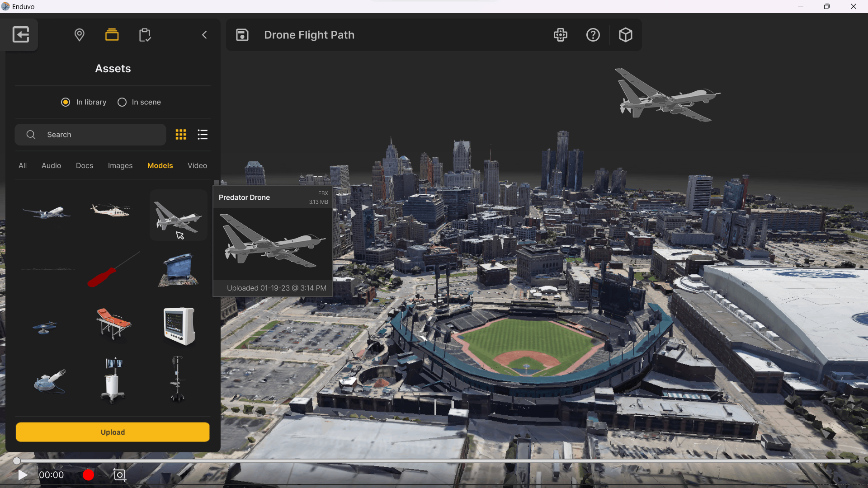Open the locations pin panel
The width and height of the screenshot is (868, 488).
click(79, 35)
